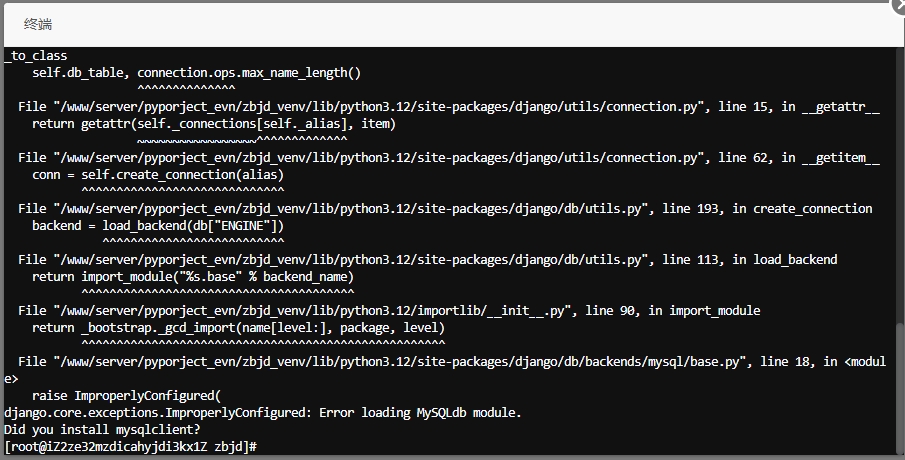Viewport: 905px width, 460px height.
Task: Click the ImproperlyConfigured MySQLdb error line
Action: [263, 413]
